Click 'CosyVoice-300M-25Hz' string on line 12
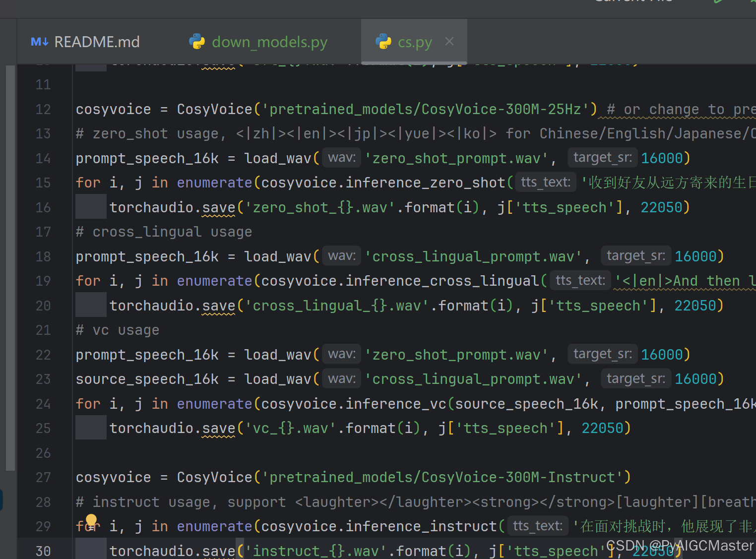Screen dimensions: 756x559 [501, 109]
